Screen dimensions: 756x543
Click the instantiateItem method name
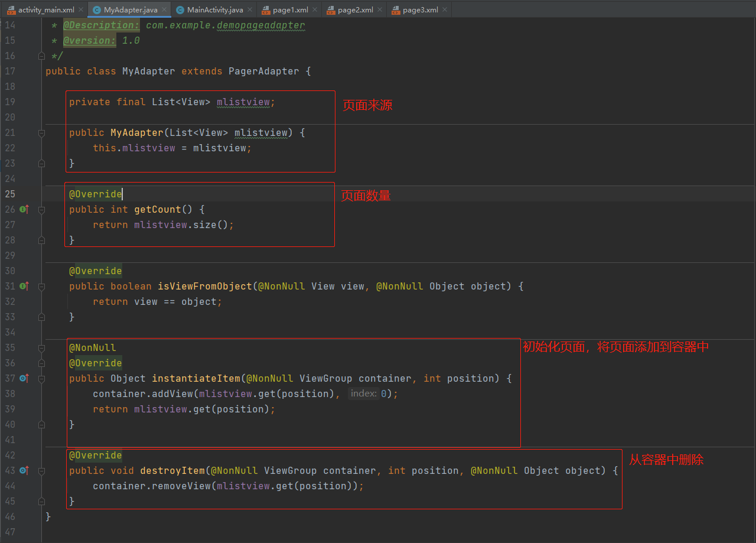coord(196,378)
